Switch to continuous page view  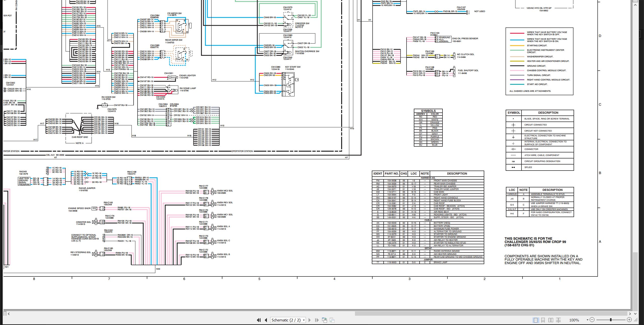tap(543, 320)
